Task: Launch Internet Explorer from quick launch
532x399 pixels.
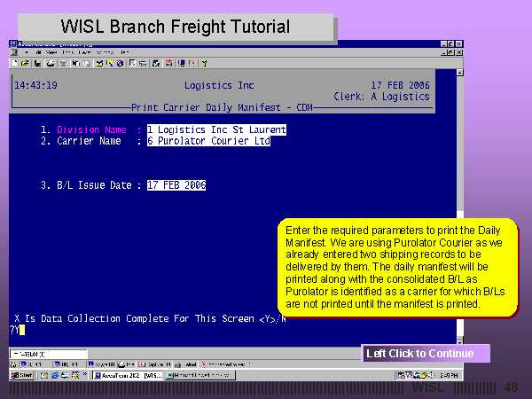Action: [55, 375]
